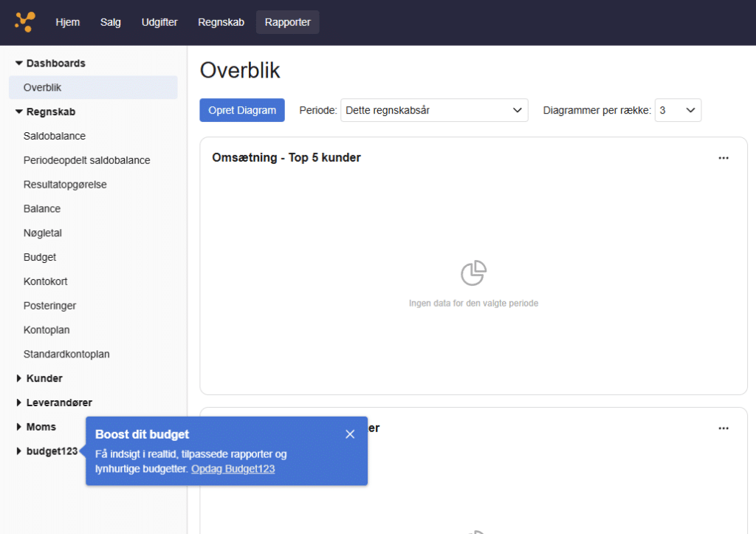
Task: Open Saldobalance report
Action: 55,137
